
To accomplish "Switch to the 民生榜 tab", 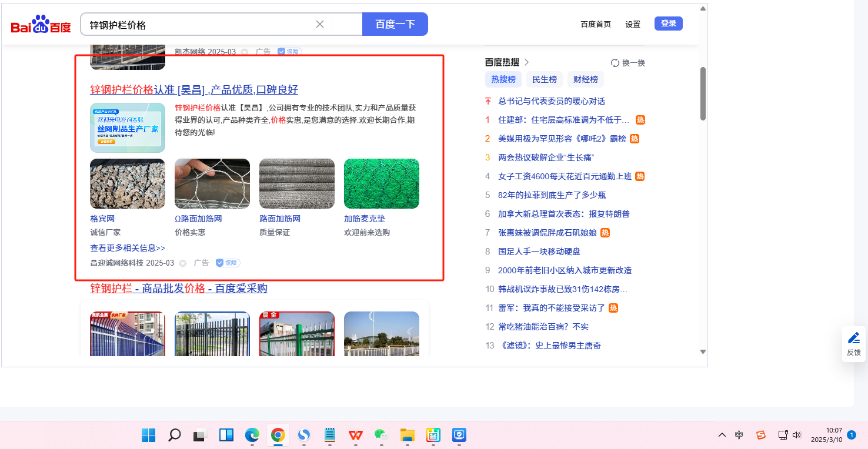I will click(545, 79).
